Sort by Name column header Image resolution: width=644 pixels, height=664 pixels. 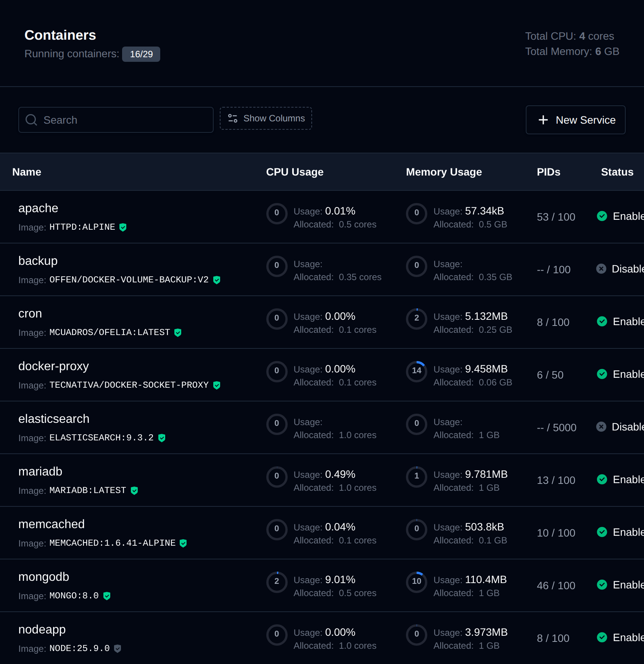click(27, 172)
